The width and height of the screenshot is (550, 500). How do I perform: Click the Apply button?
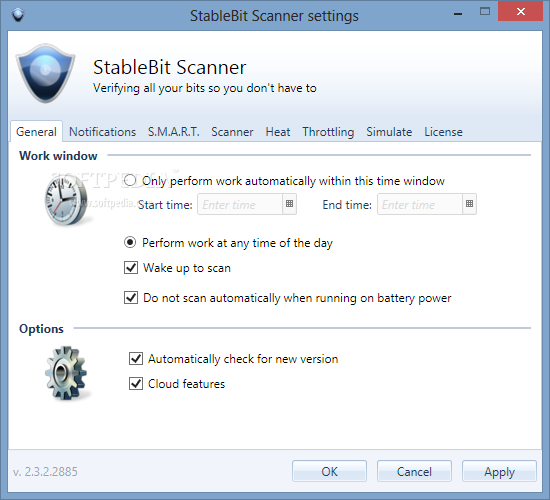coord(499,471)
